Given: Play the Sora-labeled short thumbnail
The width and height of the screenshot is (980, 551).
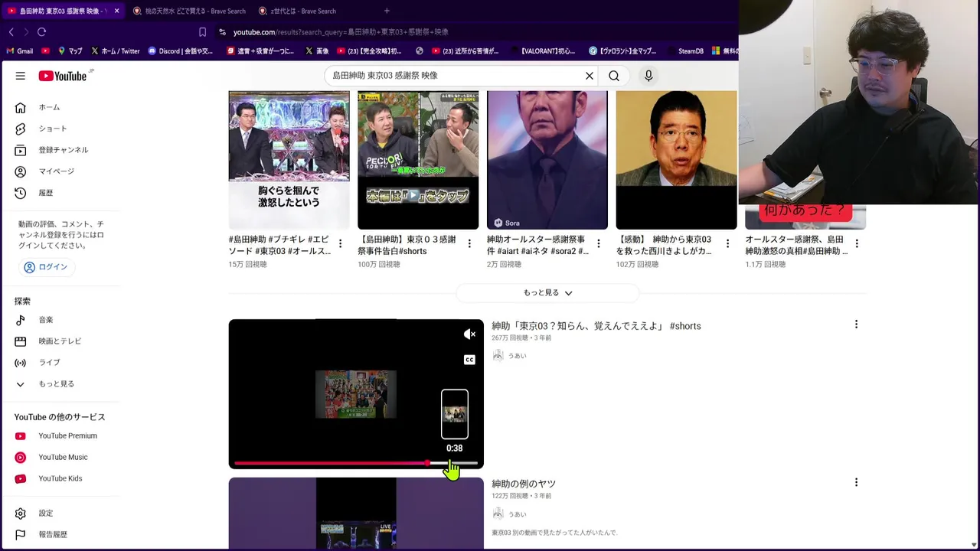Looking at the screenshot, I should pos(547,160).
